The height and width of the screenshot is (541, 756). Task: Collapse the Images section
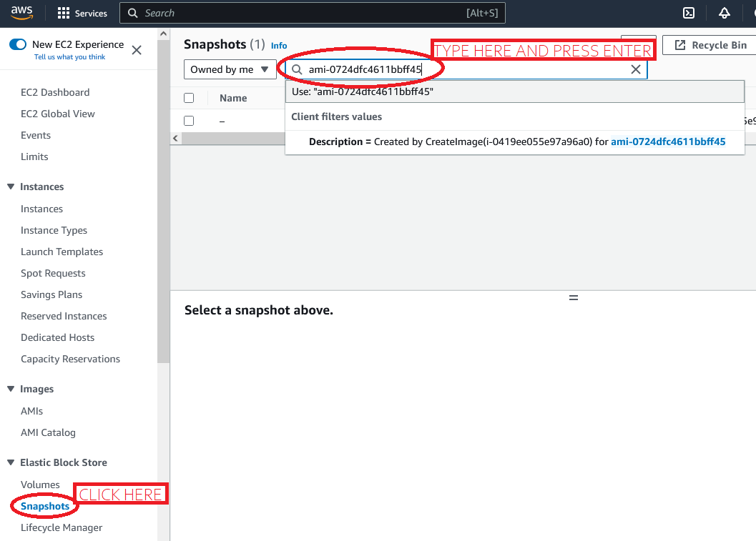pos(11,389)
